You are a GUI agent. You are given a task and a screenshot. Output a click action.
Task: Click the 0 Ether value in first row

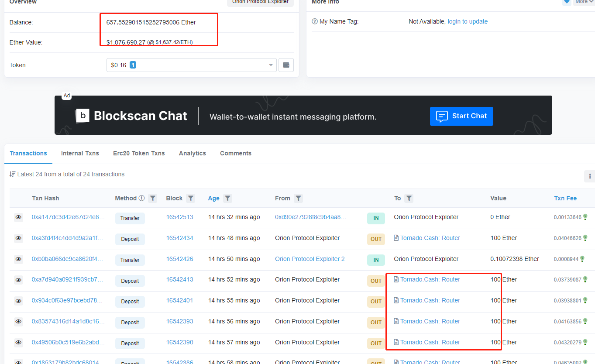(x=500, y=217)
